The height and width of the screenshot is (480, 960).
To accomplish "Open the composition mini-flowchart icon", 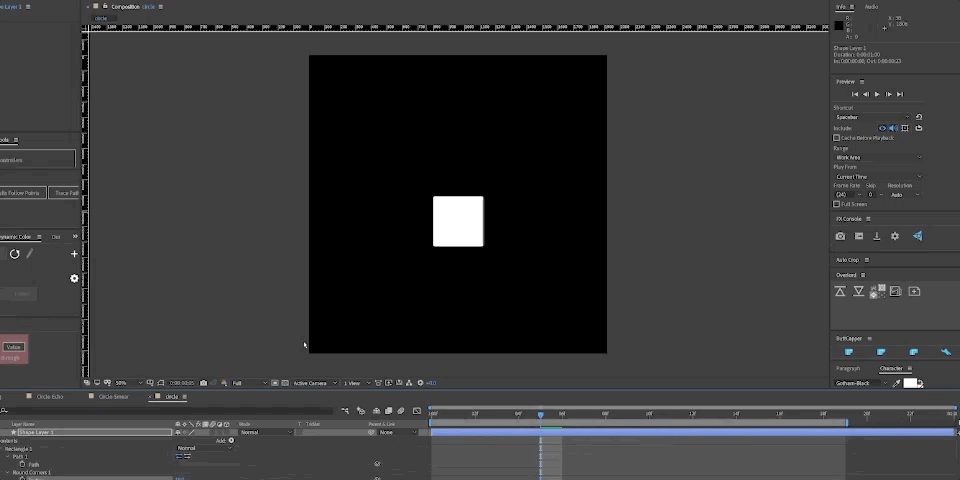I will click(x=345, y=411).
